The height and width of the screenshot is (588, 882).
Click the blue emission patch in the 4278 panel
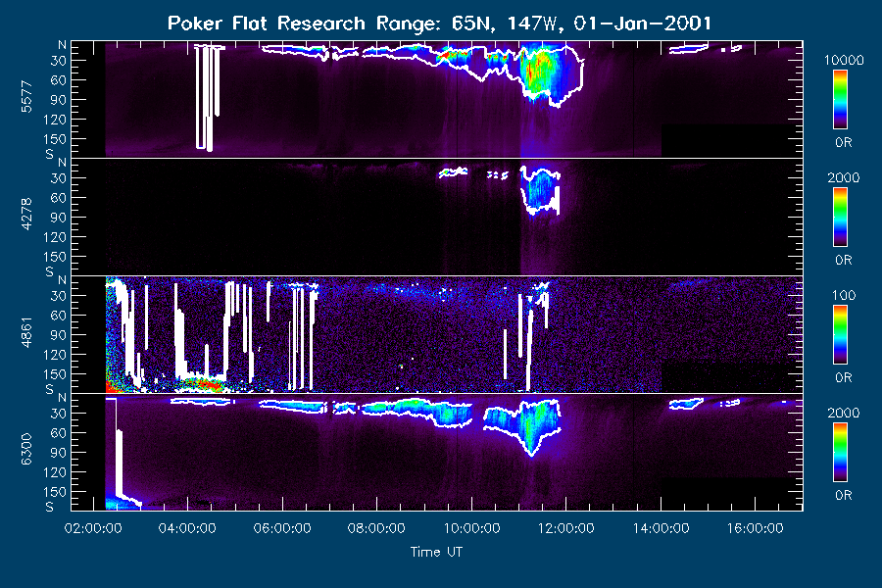(x=540, y=188)
